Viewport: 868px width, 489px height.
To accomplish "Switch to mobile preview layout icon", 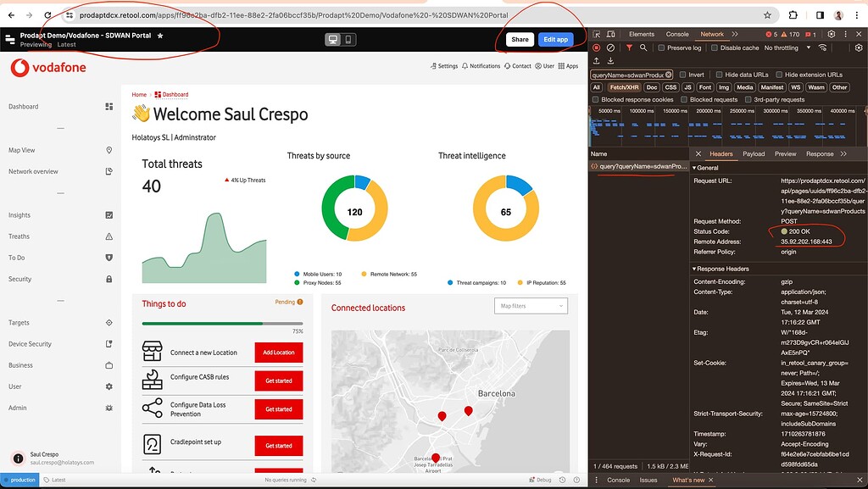I will click(x=348, y=39).
